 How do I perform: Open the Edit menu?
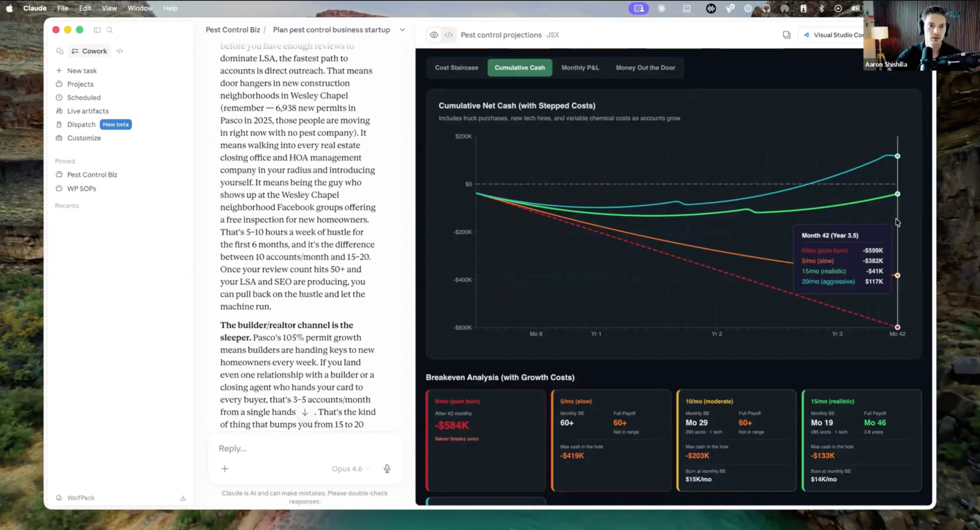(x=85, y=8)
